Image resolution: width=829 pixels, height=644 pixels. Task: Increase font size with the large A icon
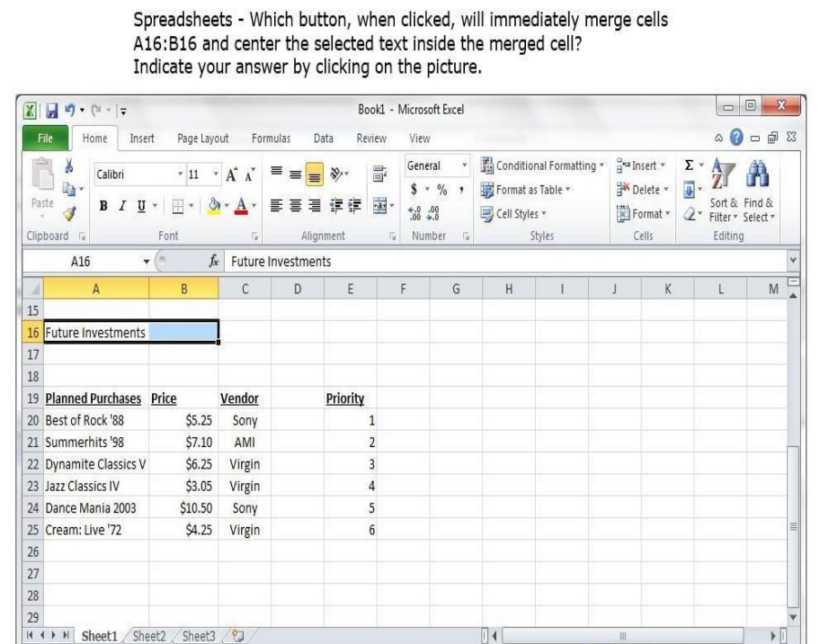[x=231, y=174]
